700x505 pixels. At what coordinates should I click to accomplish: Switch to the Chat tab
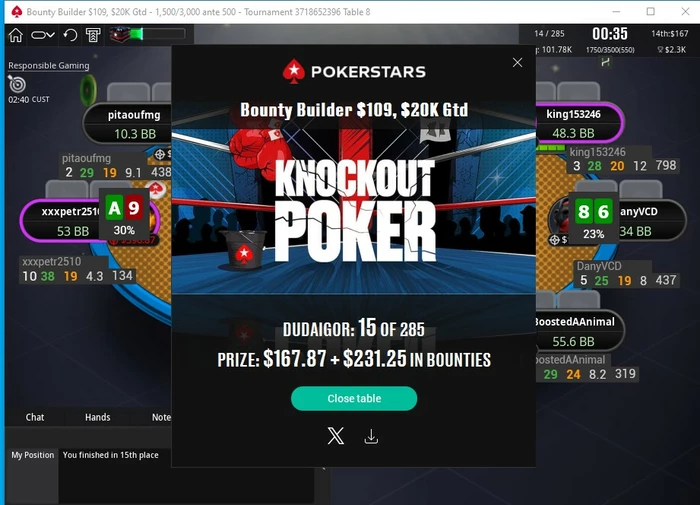[x=35, y=417]
